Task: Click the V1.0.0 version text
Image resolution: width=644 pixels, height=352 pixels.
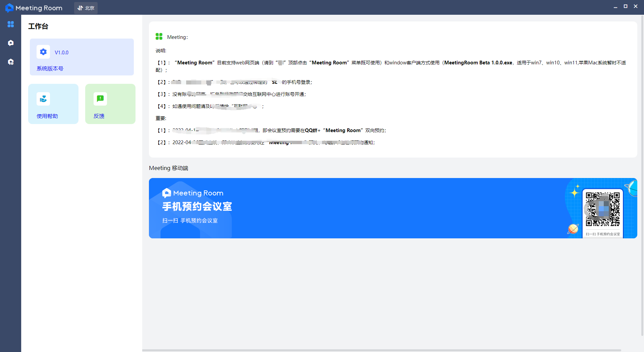Action: (x=62, y=53)
